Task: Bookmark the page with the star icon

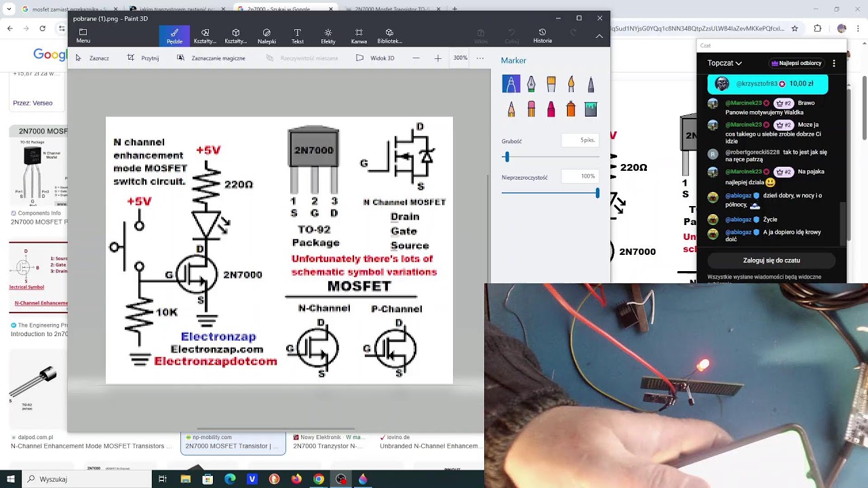Action: click(795, 28)
